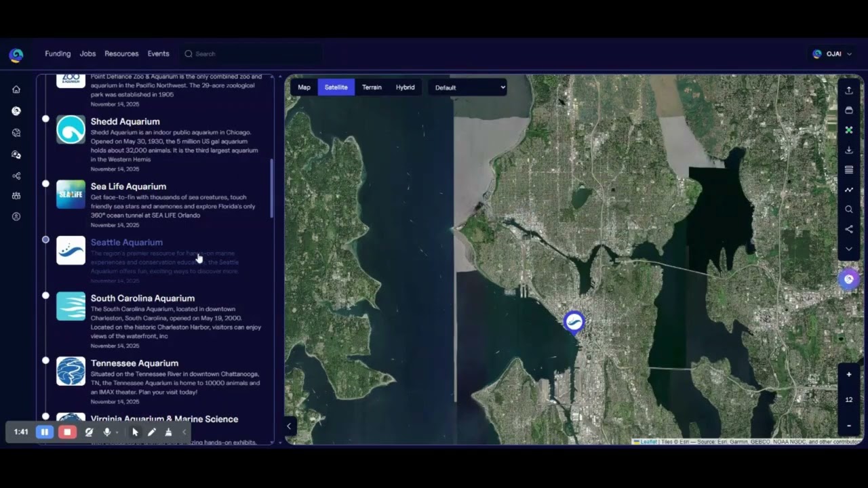Open the South Carolina Aquarium entry title
This screenshot has width=868, height=488.
[142, 298]
